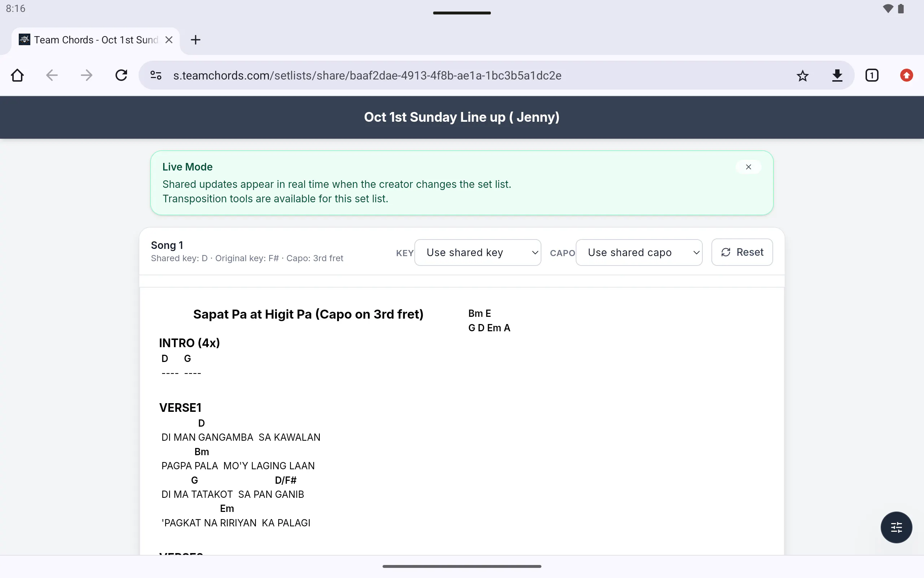
Task: Open the tab switcher showing 1 tab
Action: [872, 75]
